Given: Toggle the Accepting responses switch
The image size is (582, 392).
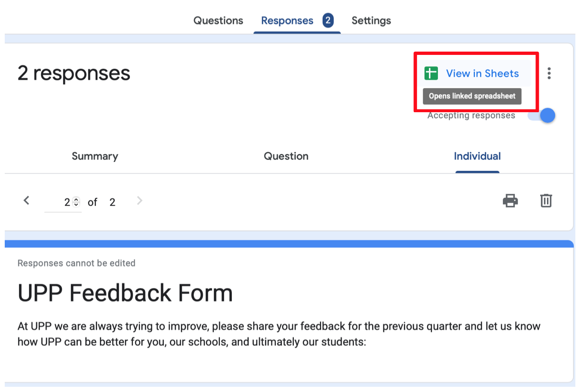Looking at the screenshot, I should tap(541, 116).
